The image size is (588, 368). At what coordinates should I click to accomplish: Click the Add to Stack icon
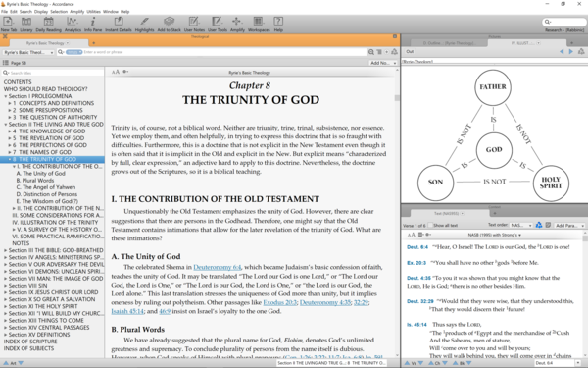(x=170, y=24)
